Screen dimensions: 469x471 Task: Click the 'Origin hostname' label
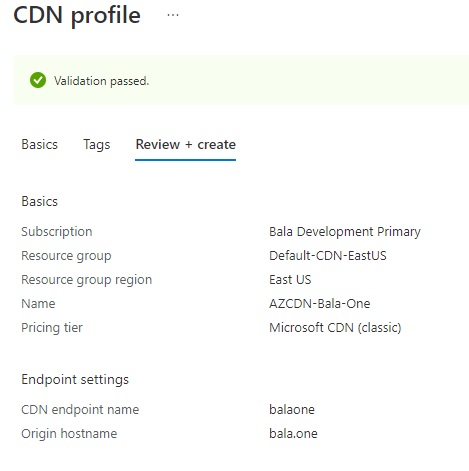(x=69, y=434)
